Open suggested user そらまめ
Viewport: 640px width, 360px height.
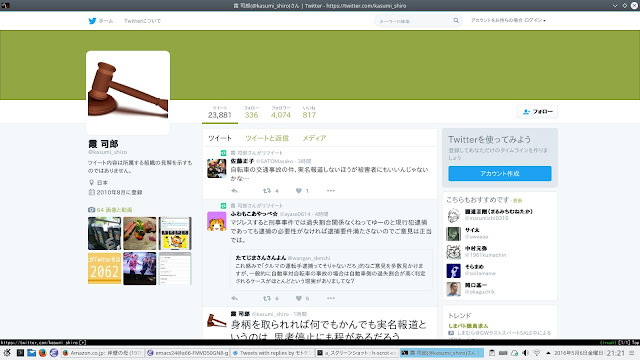pos(474,267)
